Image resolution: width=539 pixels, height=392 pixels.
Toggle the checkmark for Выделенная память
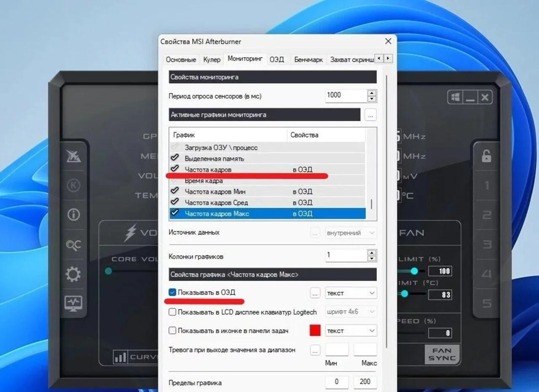click(x=175, y=158)
